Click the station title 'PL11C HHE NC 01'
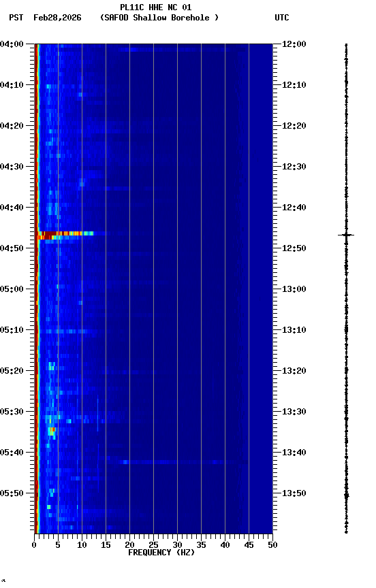Screen dimensions: 376x588 click(x=156, y=7)
